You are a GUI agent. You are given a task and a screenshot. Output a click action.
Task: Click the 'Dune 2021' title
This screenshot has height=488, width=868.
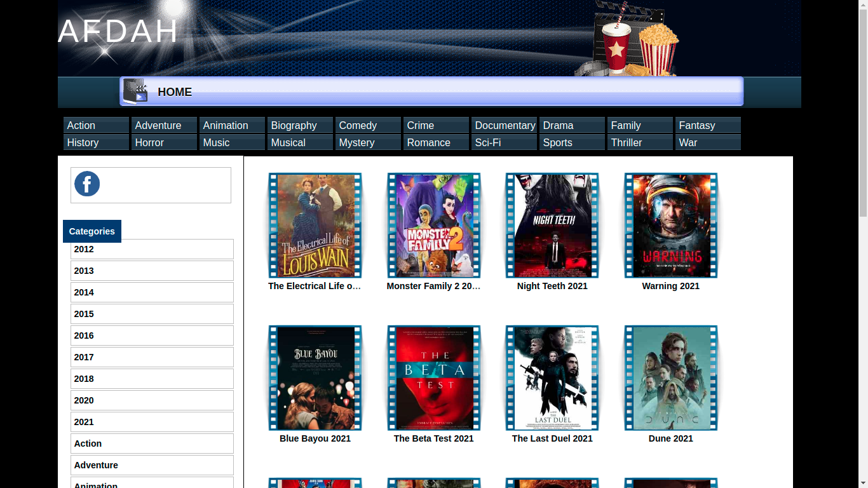pos(671,438)
